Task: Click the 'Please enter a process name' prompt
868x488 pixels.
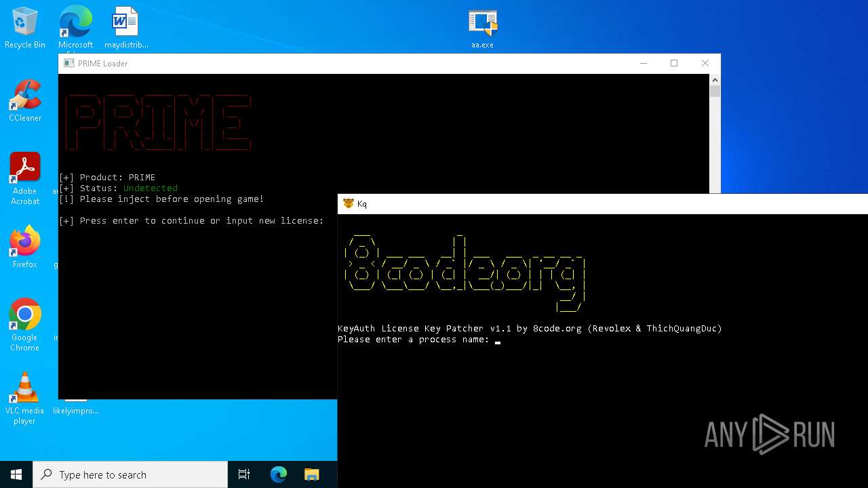Action: (414, 339)
